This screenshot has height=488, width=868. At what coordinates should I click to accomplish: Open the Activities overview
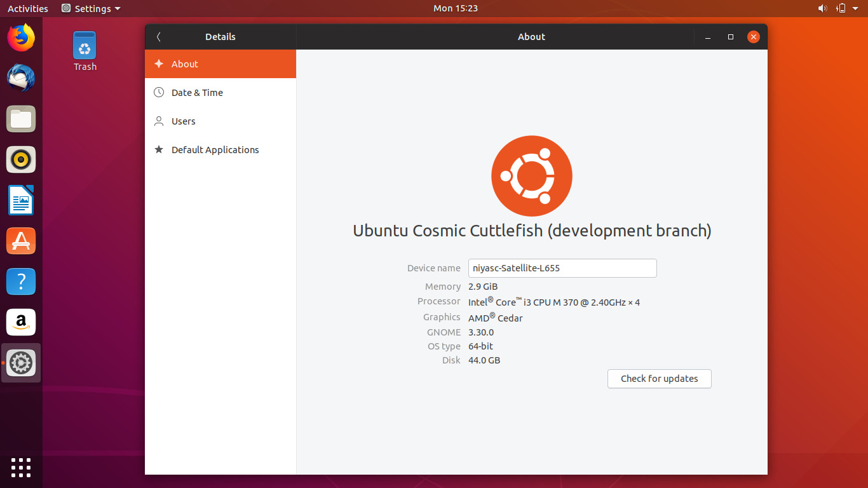(x=27, y=8)
